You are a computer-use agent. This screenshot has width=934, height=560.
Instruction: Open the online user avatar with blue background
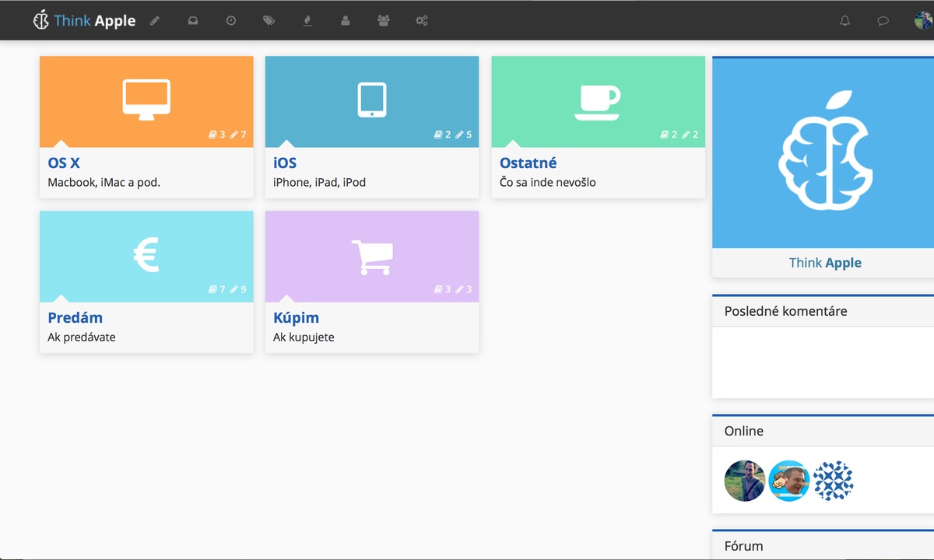789,481
